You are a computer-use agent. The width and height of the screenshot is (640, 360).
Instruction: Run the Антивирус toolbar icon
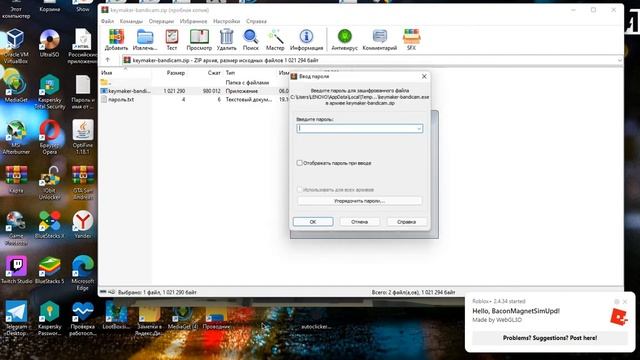344,40
